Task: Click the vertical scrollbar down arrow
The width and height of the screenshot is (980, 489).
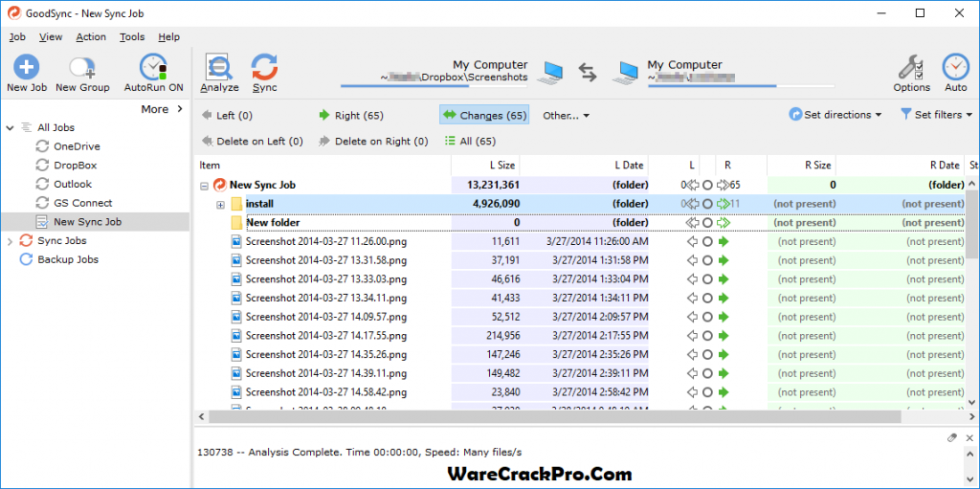Action: tap(972, 402)
